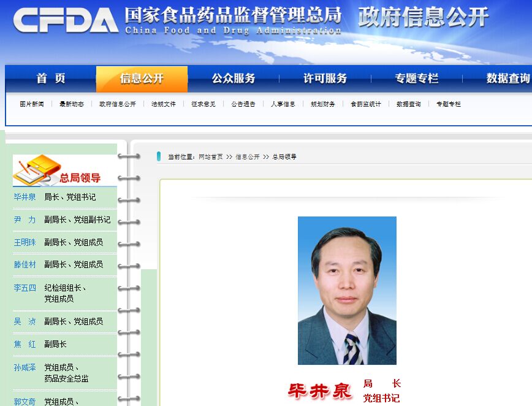Select 法规文件 in the sub-navigation bar
532x406 pixels.
tap(164, 104)
